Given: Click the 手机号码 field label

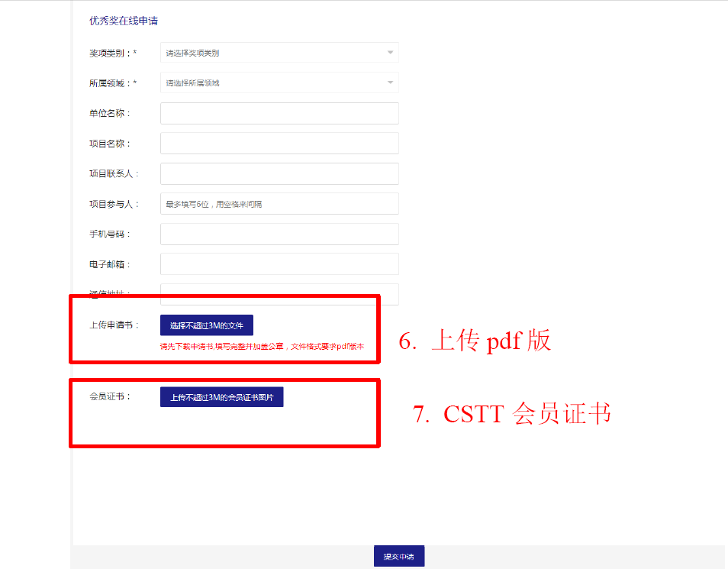Looking at the screenshot, I should click(x=110, y=234).
